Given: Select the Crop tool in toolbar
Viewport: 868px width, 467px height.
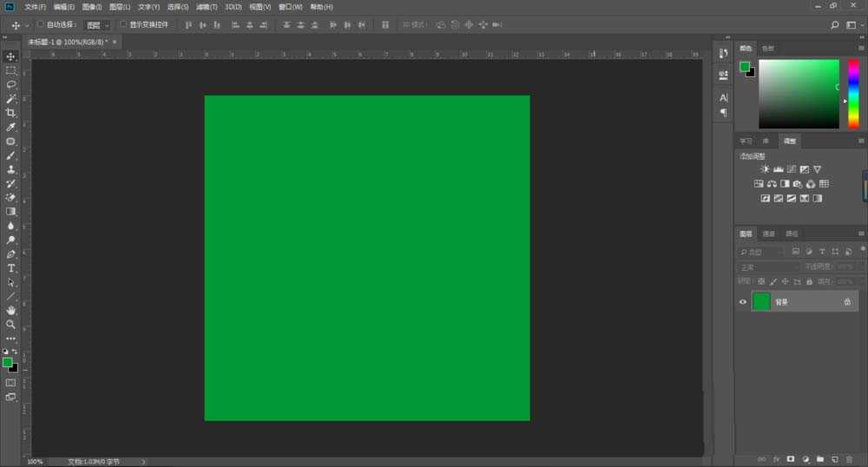Looking at the screenshot, I should point(11,113).
